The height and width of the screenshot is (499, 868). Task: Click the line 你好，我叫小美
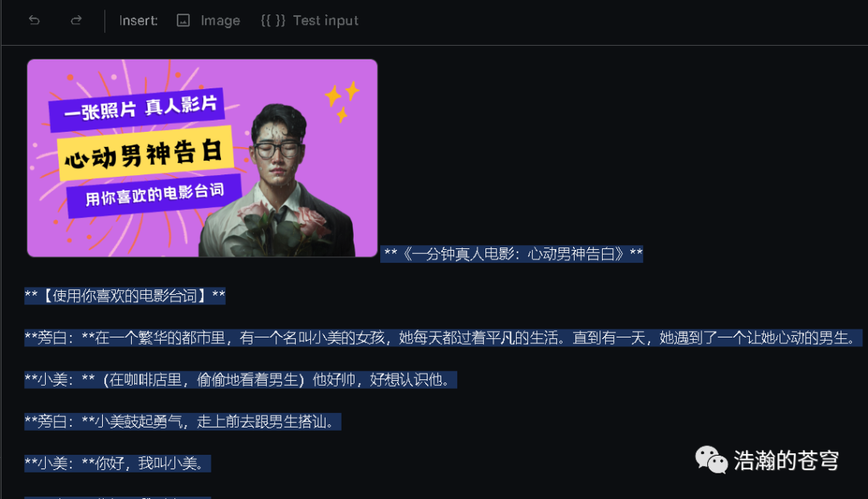[x=117, y=463]
